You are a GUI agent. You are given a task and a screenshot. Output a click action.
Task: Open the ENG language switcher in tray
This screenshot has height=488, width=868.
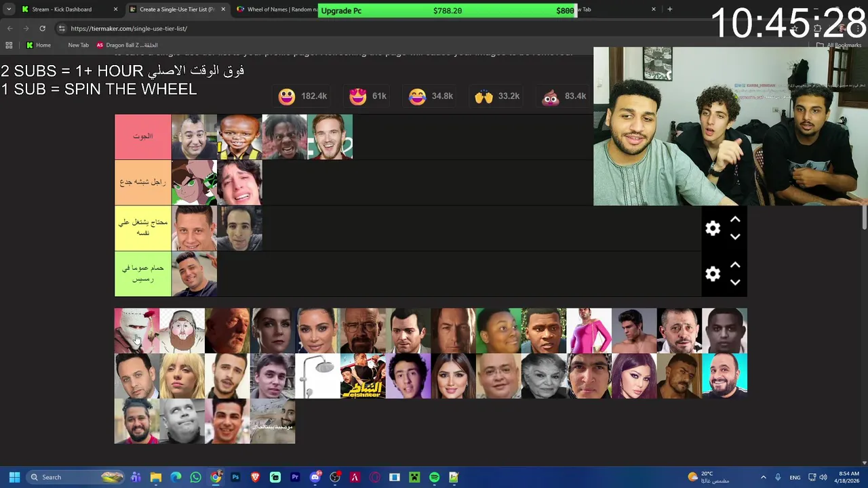point(795,477)
